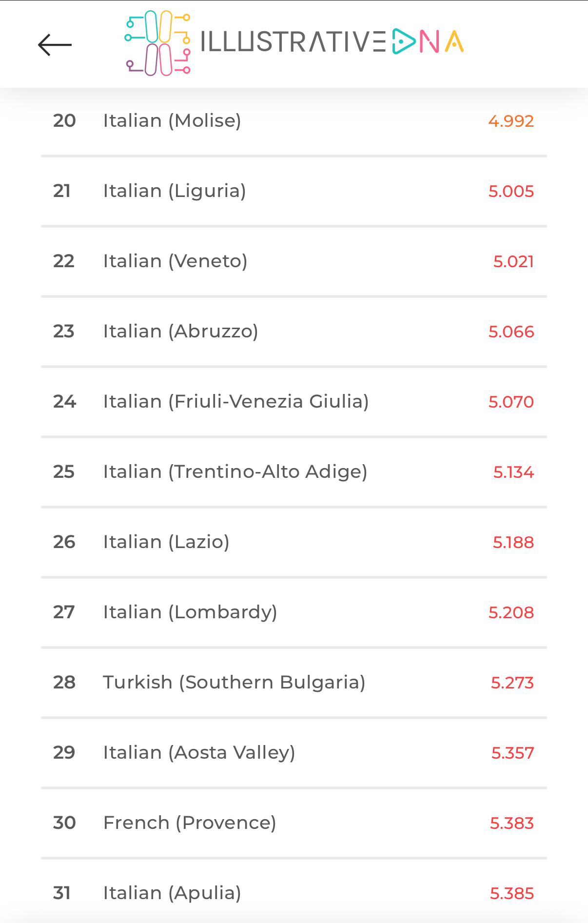Screen dimensions: 588x923
Task: Click the distance value 5.188
Action: point(513,542)
